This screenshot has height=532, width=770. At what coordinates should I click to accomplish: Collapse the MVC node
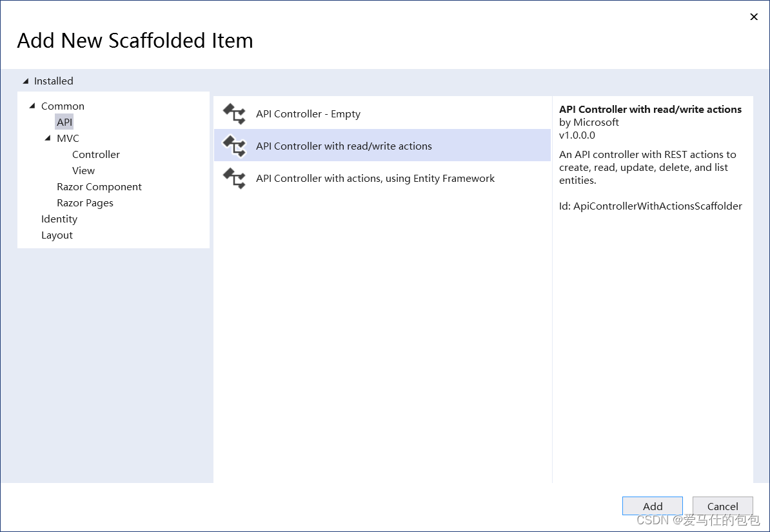tap(48, 137)
